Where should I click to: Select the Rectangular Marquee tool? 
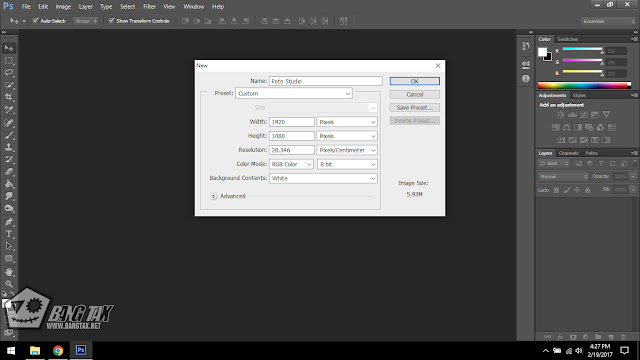point(9,61)
